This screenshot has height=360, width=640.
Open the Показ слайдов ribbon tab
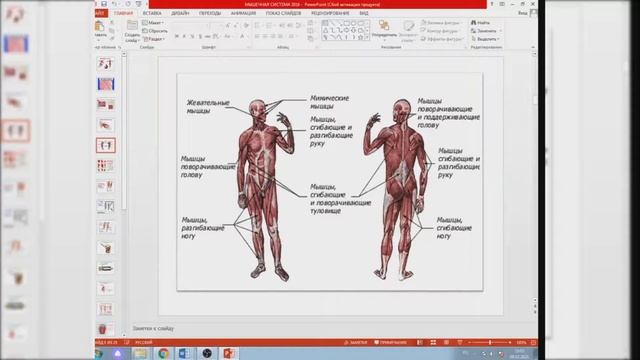[x=283, y=13]
